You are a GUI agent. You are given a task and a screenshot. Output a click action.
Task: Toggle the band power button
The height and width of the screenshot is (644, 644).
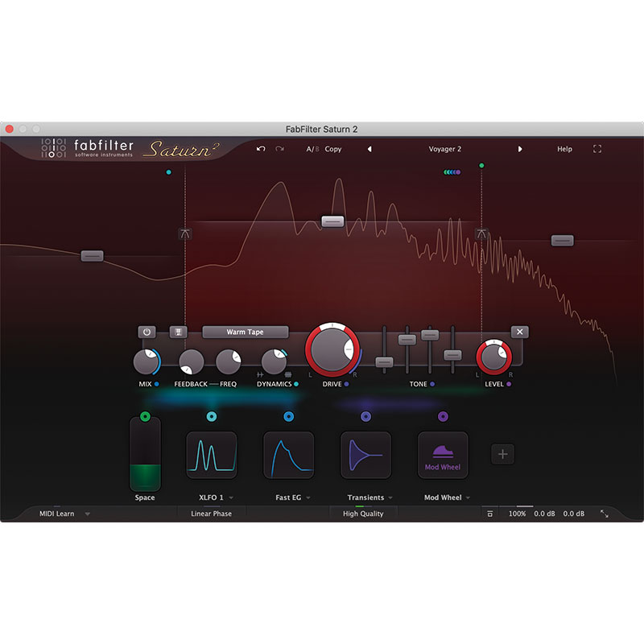(147, 332)
